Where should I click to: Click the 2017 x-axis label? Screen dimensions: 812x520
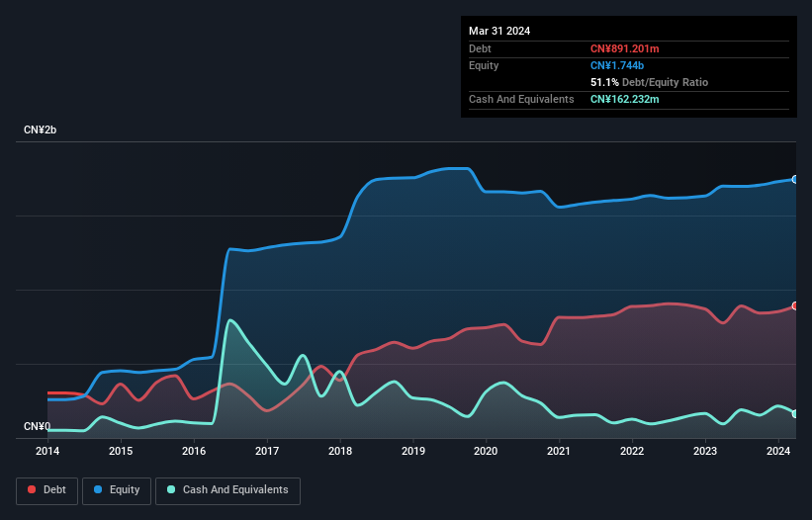(267, 451)
